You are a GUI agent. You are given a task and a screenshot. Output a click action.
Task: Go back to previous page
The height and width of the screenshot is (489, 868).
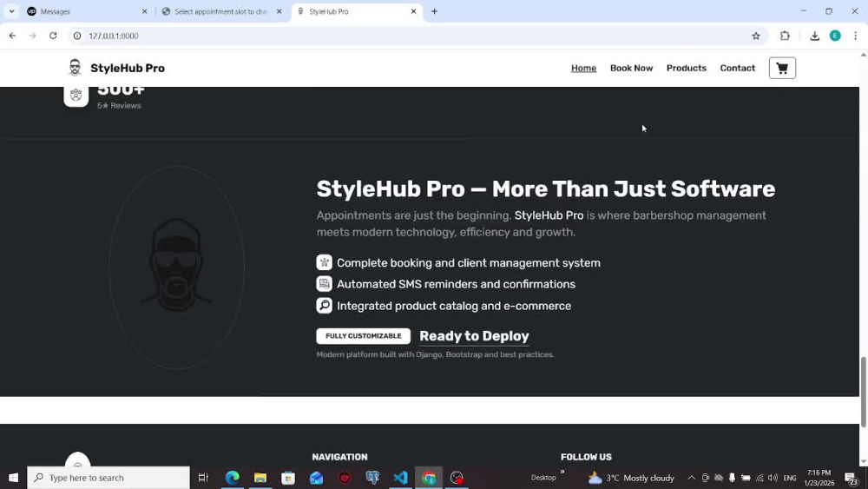coord(12,36)
